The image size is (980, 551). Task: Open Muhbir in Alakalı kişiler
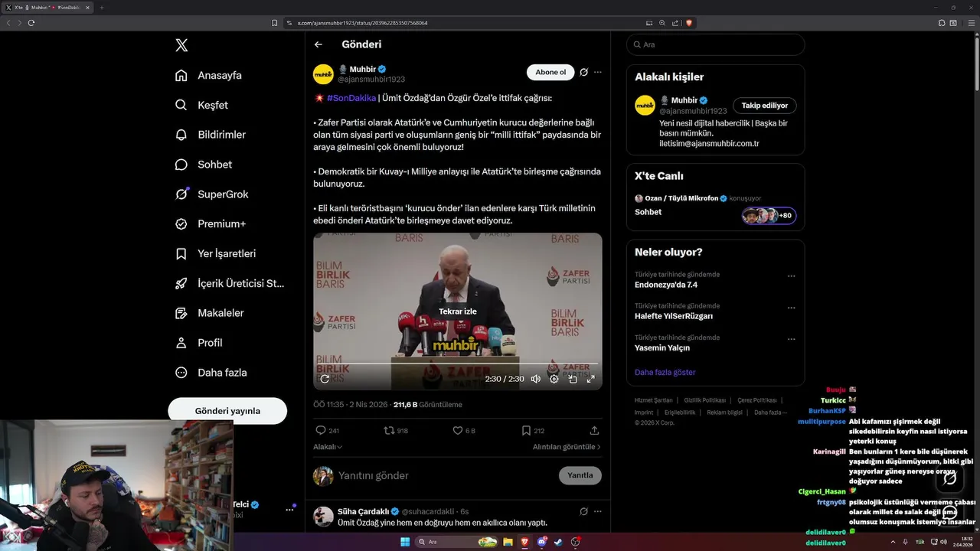pos(684,100)
